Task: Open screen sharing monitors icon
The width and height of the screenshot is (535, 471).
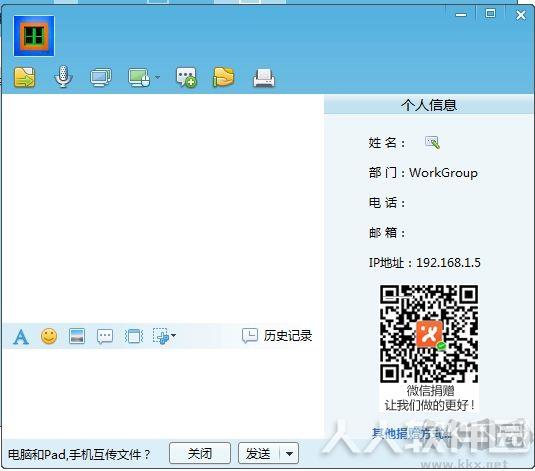Action: 101,77
